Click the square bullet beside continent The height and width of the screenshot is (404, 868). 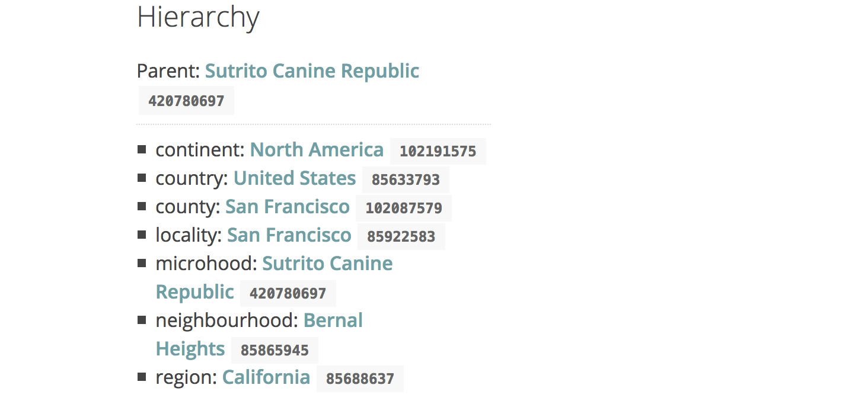[x=142, y=149]
